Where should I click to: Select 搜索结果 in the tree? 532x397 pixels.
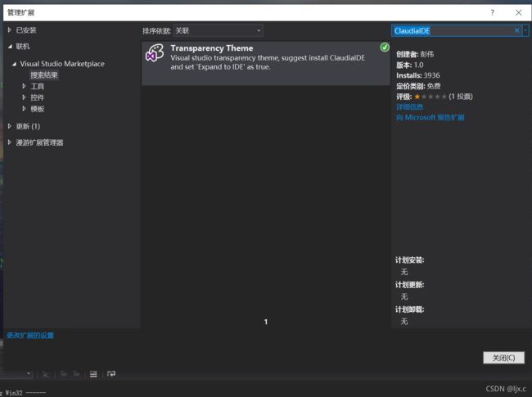[x=44, y=74]
